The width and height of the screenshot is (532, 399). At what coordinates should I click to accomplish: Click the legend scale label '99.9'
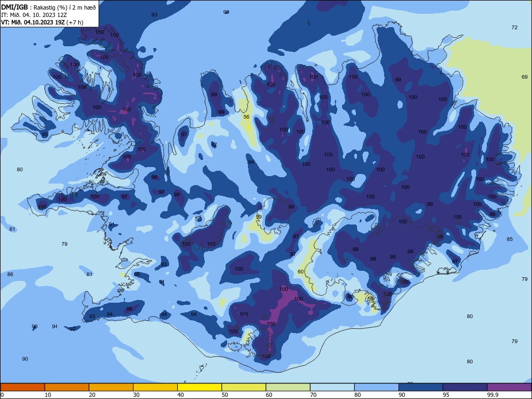(493, 395)
